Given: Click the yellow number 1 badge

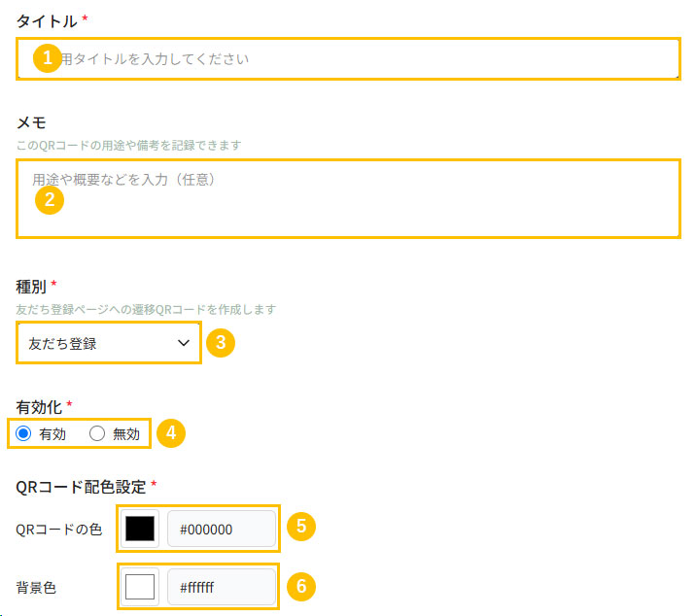Looking at the screenshot, I should tap(47, 58).
